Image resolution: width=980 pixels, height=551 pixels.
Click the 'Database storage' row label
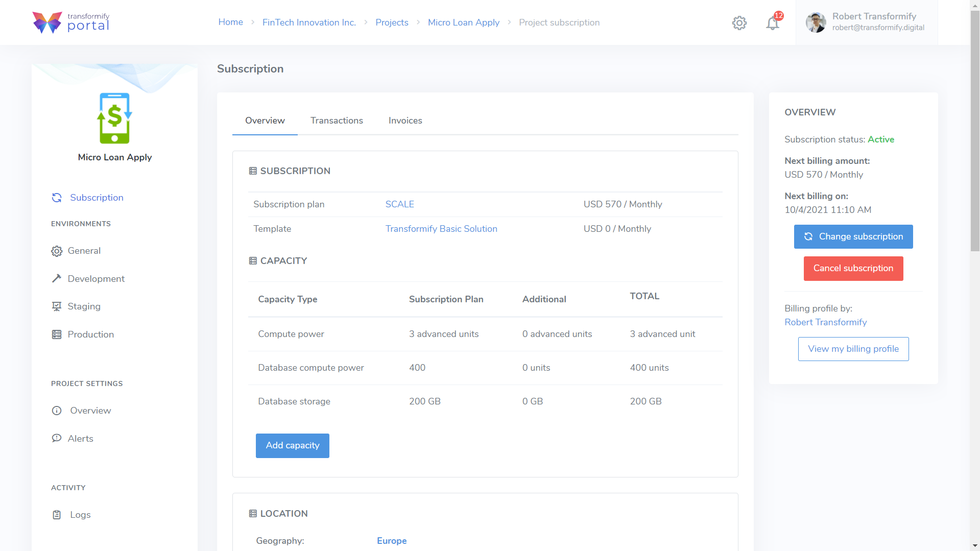(294, 401)
